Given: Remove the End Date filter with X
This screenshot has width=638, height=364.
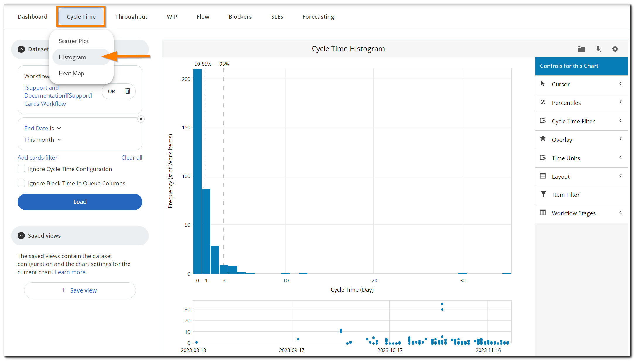Looking at the screenshot, I should point(141,119).
